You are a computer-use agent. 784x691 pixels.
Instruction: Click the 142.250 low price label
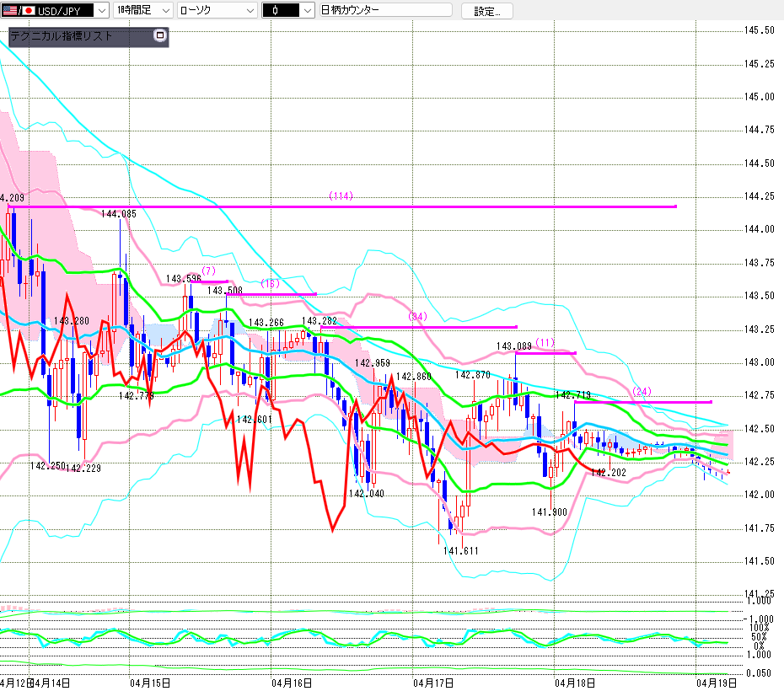[x=48, y=466]
